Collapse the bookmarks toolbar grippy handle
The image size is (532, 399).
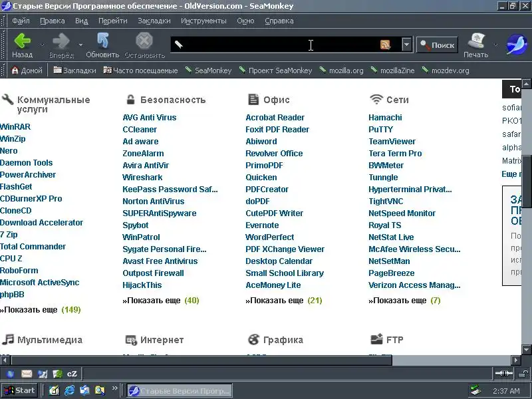tap(3, 70)
